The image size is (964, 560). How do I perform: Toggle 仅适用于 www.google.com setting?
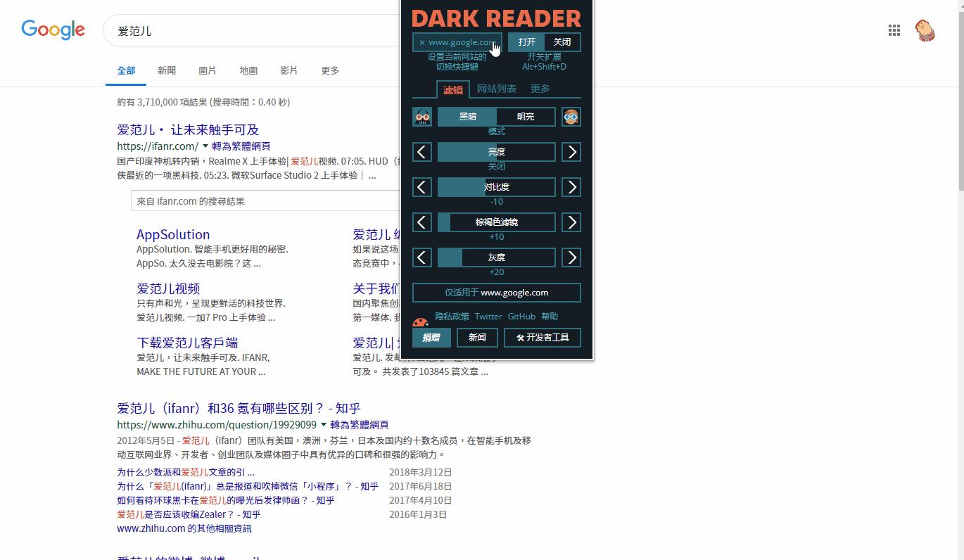click(x=497, y=293)
